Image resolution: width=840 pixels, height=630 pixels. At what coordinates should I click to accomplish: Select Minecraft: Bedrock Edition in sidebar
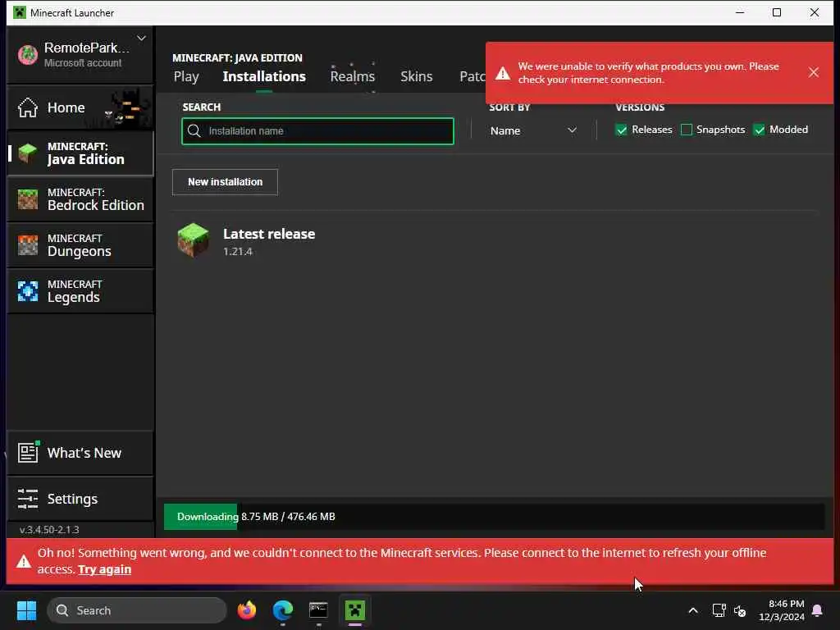80,199
